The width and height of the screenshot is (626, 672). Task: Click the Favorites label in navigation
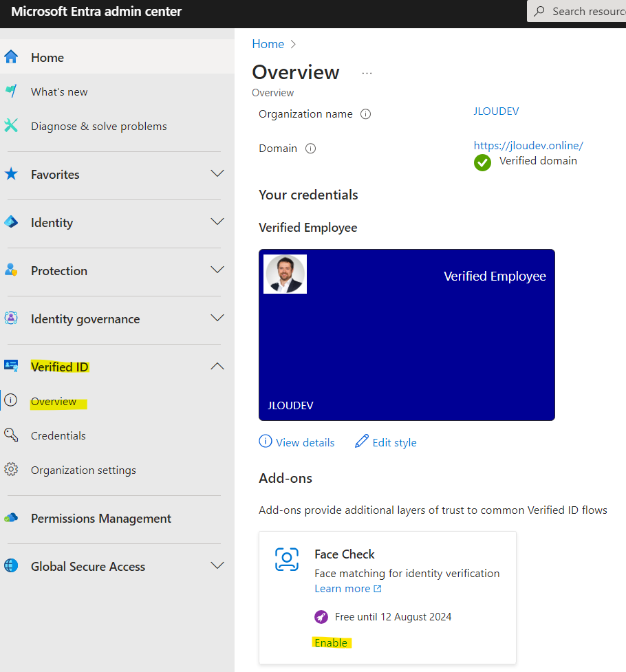click(55, 175)
